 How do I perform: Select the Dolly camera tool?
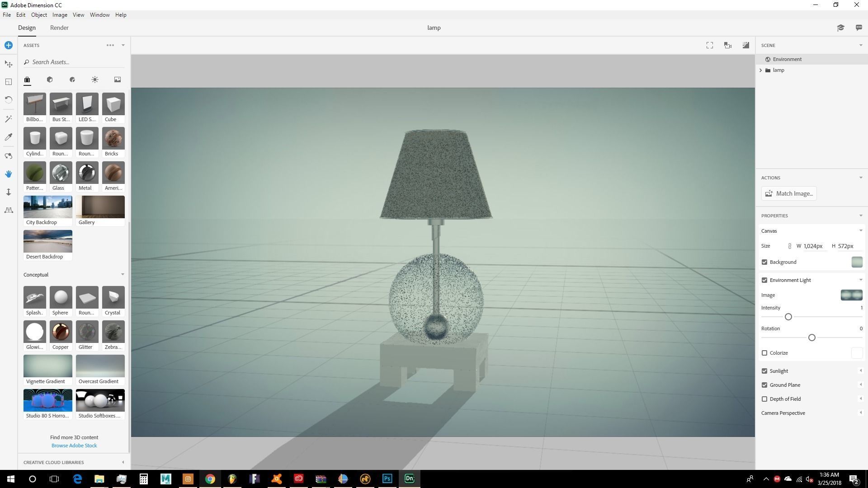click(x=9, y=192)
